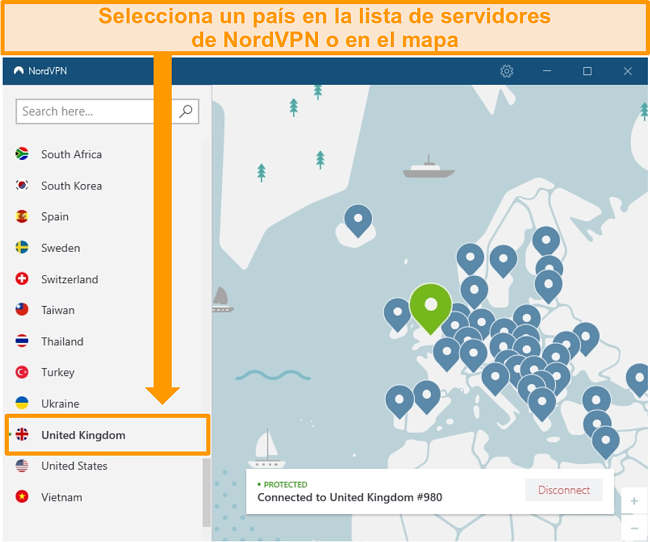The width and height of the screenshot is (650, 542).
Task: Select United States in server list
Action: click(x=74, y=466)
